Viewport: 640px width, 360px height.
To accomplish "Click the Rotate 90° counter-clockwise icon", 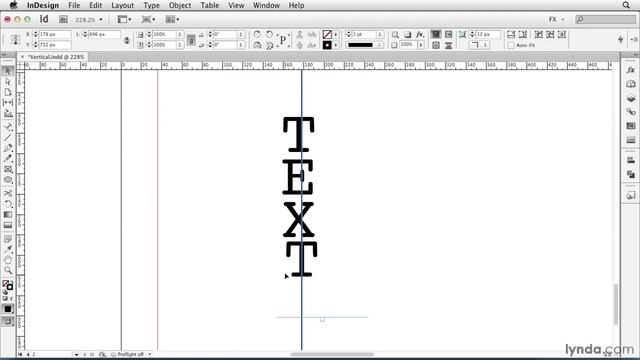I will point(269,34).
